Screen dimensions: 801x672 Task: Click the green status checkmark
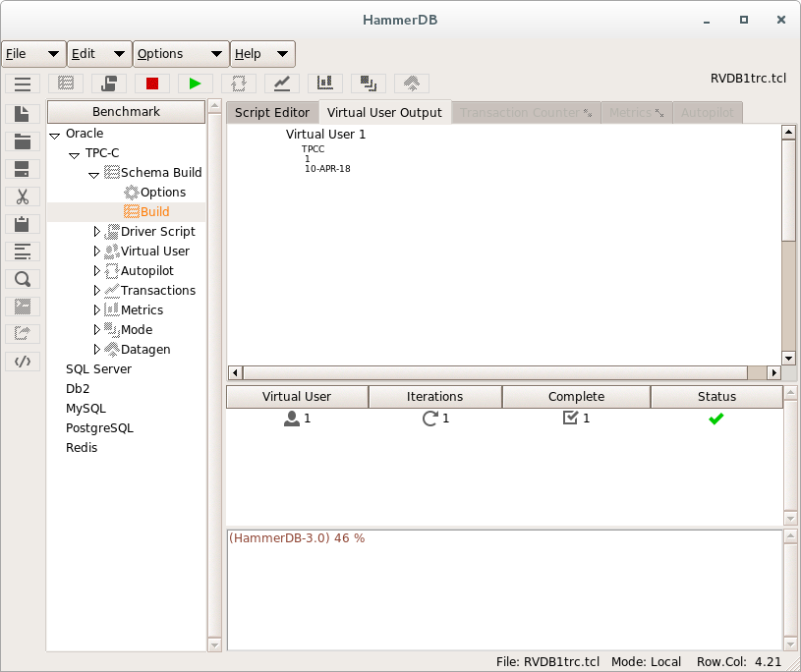(716, 419)
